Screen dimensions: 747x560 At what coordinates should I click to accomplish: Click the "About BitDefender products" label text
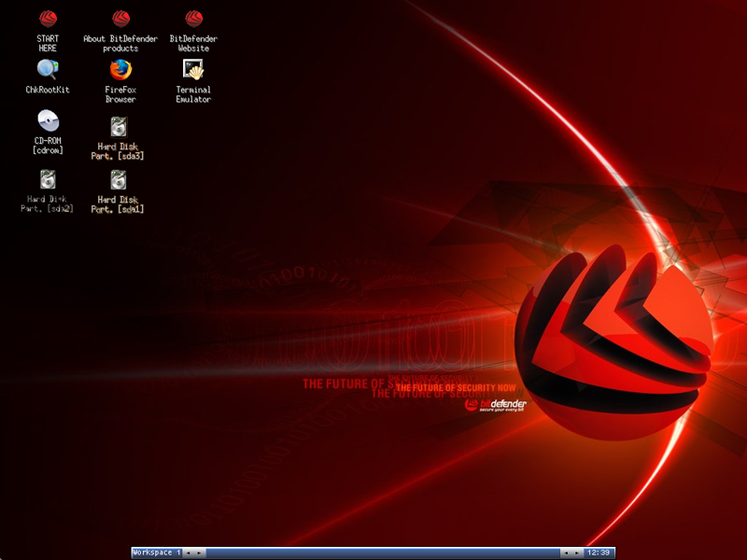120,43
